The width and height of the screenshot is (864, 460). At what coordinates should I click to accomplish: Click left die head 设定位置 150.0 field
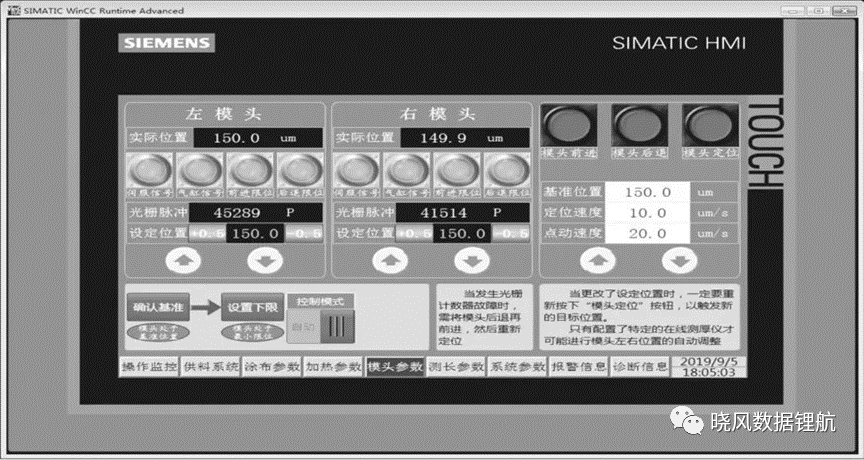(x=256, y=234)
